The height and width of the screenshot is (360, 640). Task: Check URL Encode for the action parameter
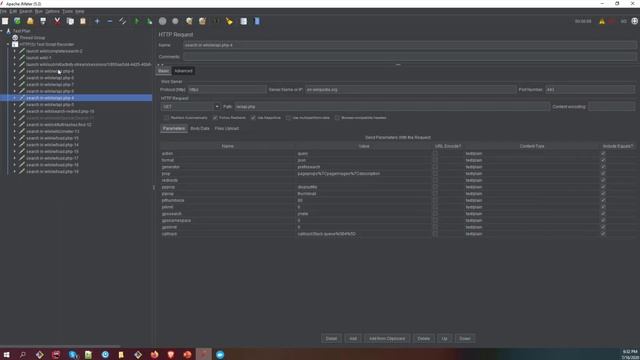click(435, 153)
